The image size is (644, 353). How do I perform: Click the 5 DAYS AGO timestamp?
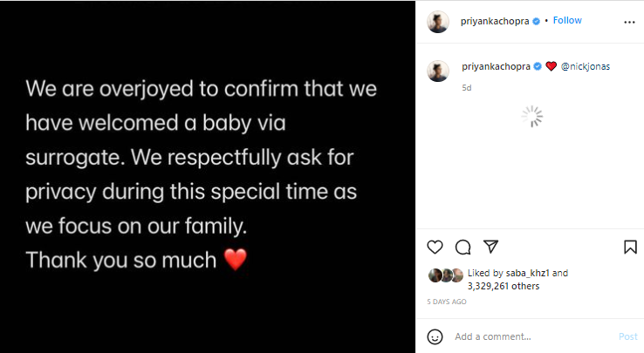tap(447, 302)
